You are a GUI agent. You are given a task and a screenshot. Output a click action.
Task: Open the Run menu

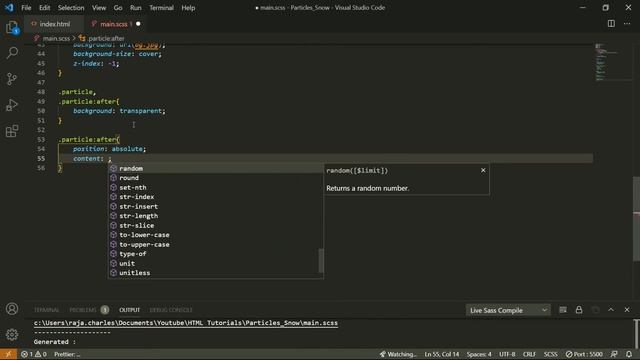[136, 8]
